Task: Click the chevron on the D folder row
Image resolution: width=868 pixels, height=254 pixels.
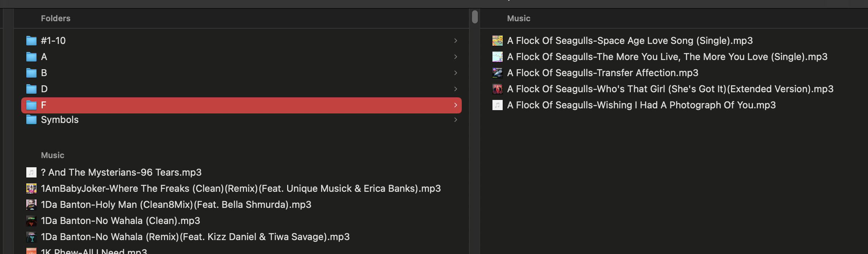Action: [x=456, y=89]
